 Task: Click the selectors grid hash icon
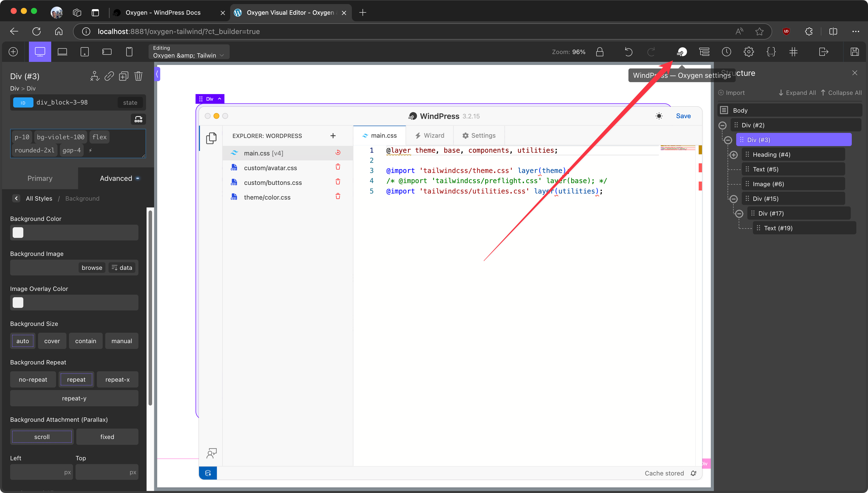[793, 52]
